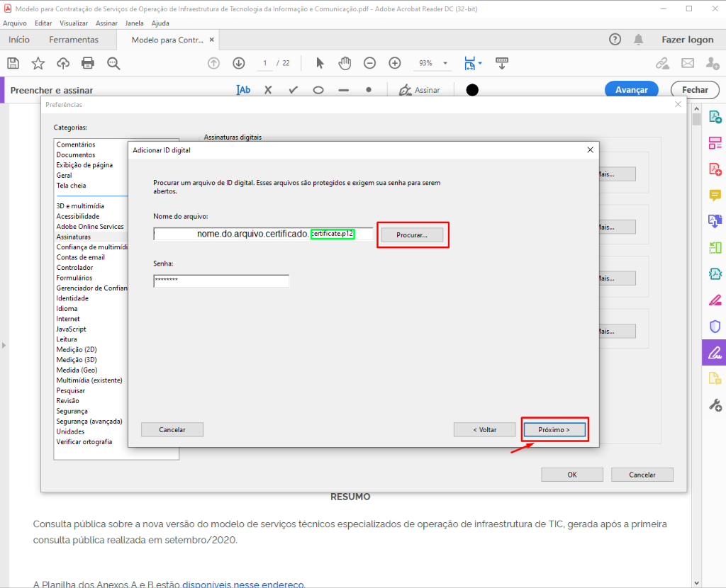Click the Save file icon in toolbar
The width and height of the screenshot is (726, 588).
coord(13,63)
